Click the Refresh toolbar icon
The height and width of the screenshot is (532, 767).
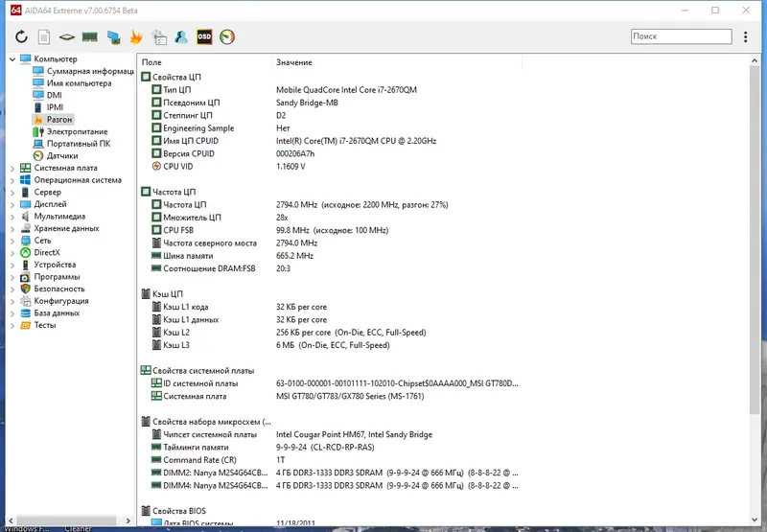(21, 36)
